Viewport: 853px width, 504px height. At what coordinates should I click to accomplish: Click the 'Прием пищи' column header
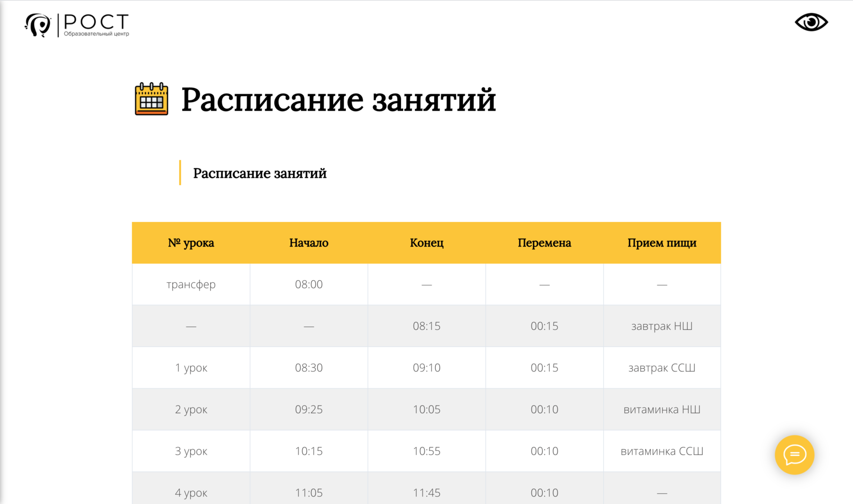(662, 243)
